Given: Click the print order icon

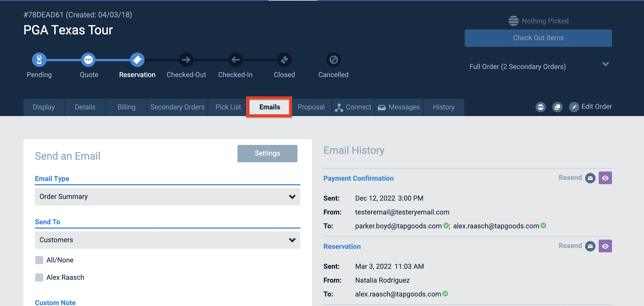Looking at the screenshot, I should 541,107.
